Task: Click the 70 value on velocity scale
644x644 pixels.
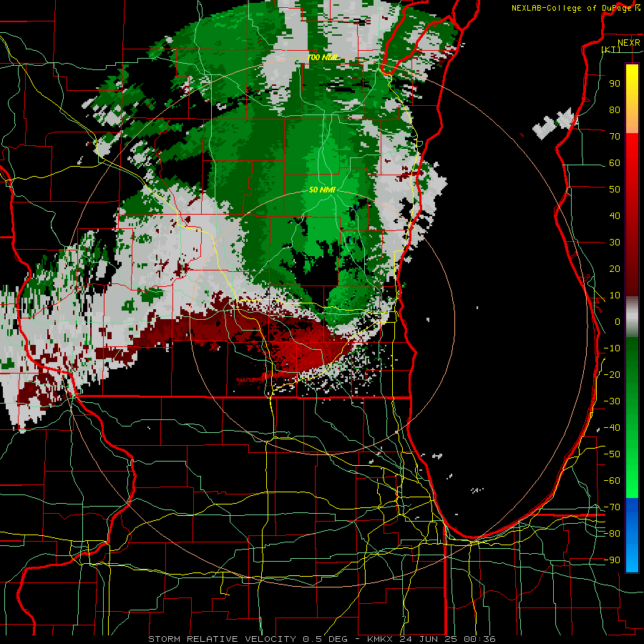Action: pos(615,137)
